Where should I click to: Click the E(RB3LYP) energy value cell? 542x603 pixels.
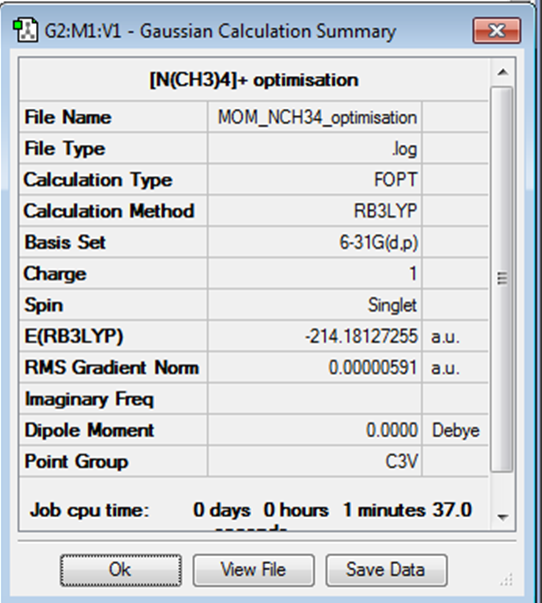(315, 336)
